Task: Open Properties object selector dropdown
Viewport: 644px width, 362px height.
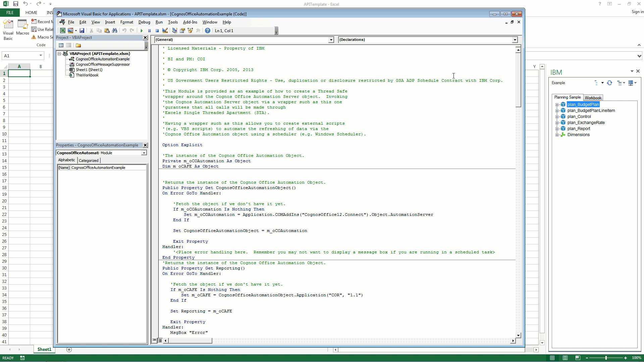Action: click(x=144, y=153)
